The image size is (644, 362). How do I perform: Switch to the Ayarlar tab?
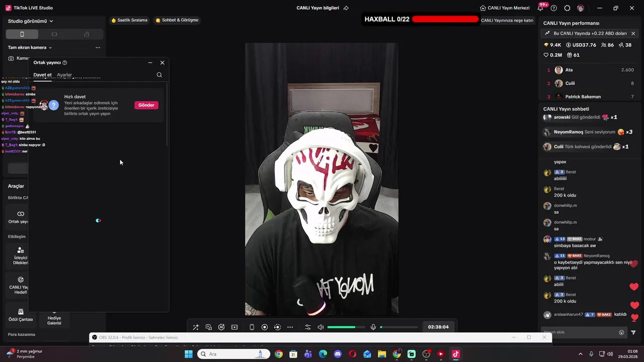click(x=64, y=75)
